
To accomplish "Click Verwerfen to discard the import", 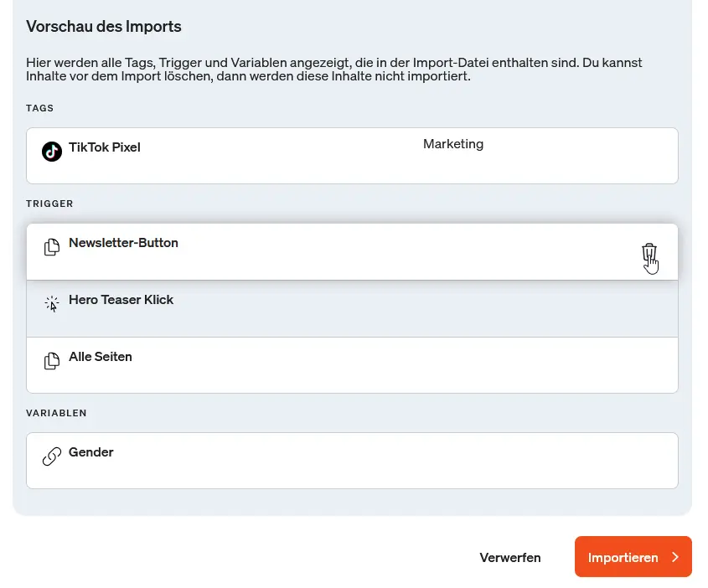I will tap(509, 557).
